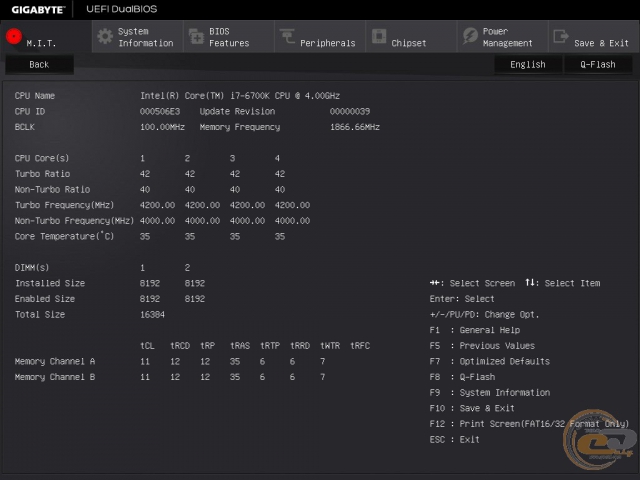Screen dimensions: 640x480
Task: Click the tRFC column header
Action: (x=360, y=346)
